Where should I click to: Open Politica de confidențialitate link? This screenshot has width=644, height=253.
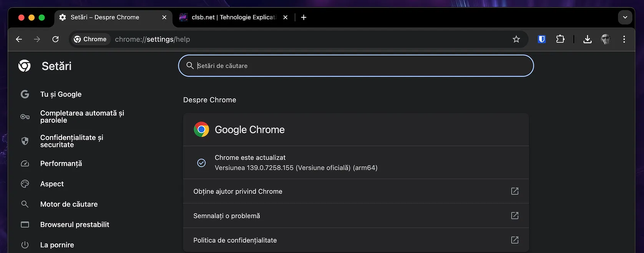pyautogui.click(x=356, y=240)
